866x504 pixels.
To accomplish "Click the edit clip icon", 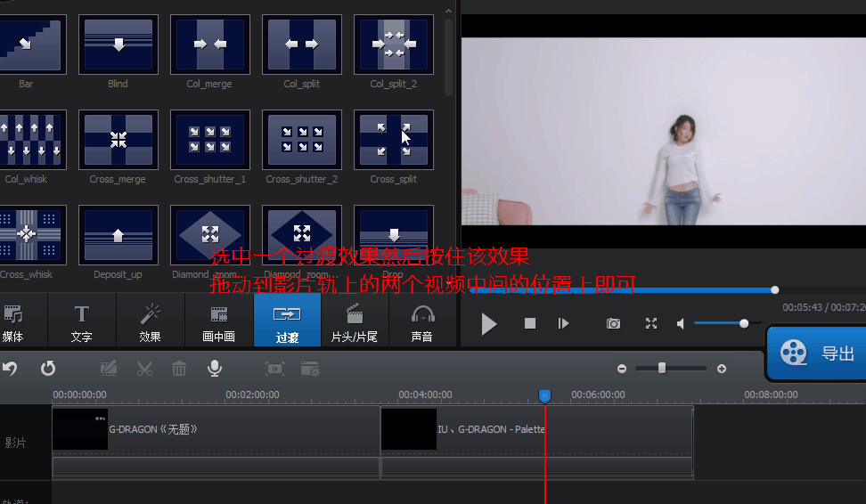I will coord(109,368).
